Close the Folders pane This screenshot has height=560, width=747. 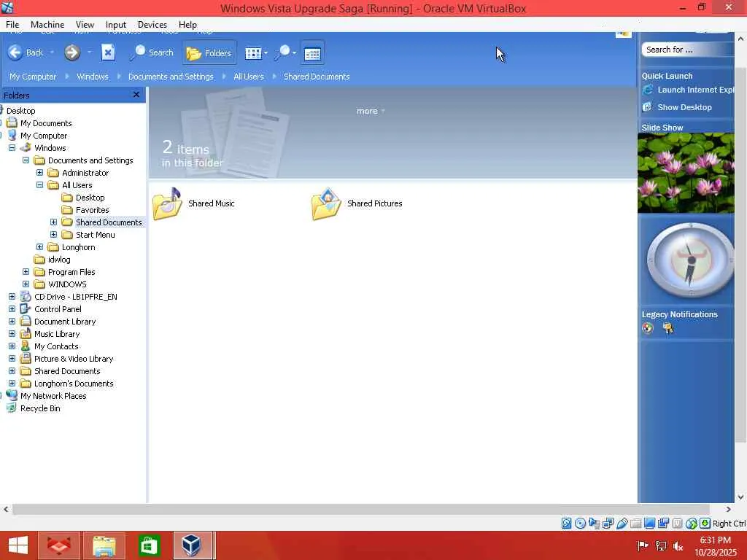coord(136,95)
